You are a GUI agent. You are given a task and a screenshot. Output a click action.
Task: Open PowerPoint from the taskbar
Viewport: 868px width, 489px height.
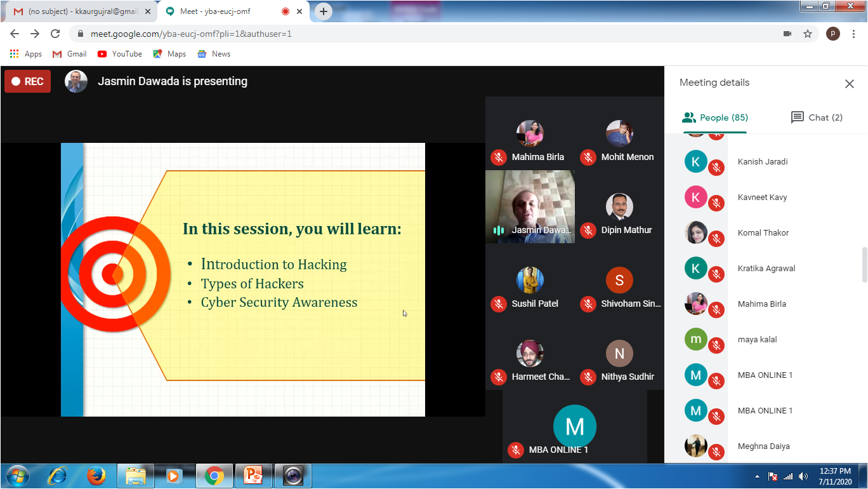253,475
